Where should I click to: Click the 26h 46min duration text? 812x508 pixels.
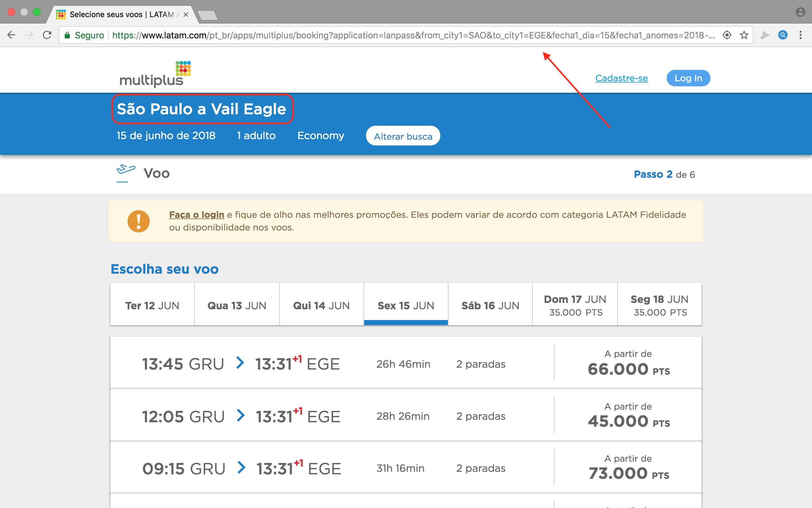click(403, 364)
